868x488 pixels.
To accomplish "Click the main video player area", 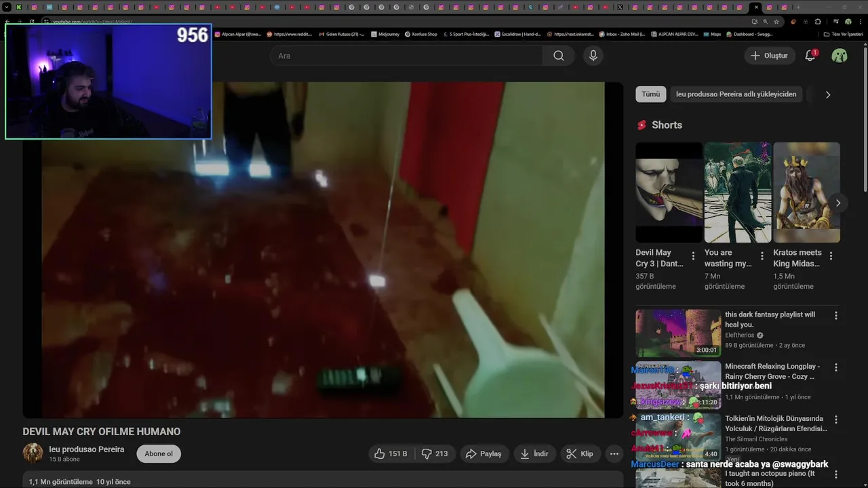I will [323, 249].
